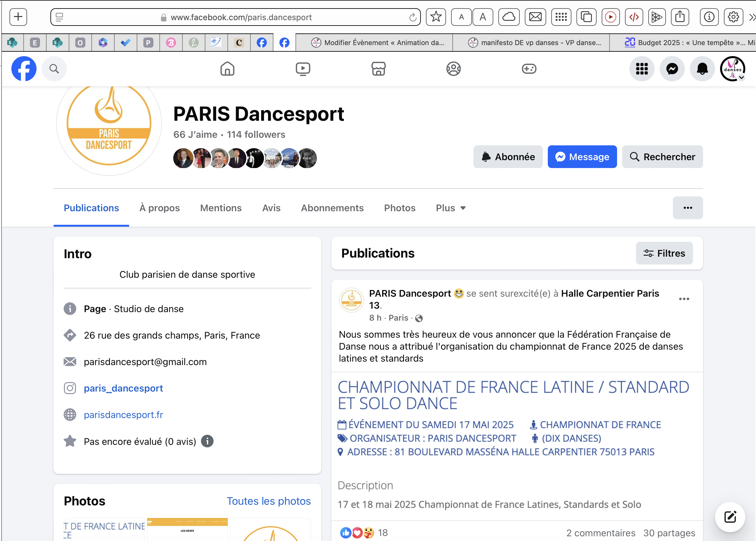
Task: Open Messenger from the top bar
Action: point(672,69)
